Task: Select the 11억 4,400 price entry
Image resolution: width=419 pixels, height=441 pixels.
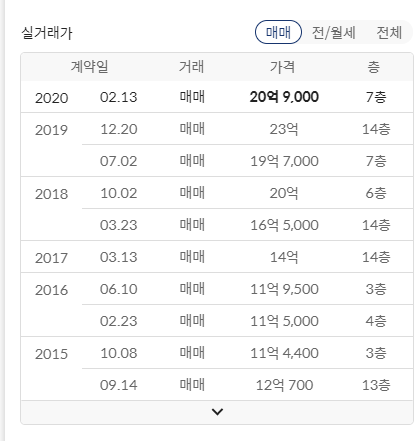Action: click(x=284, y=353)
